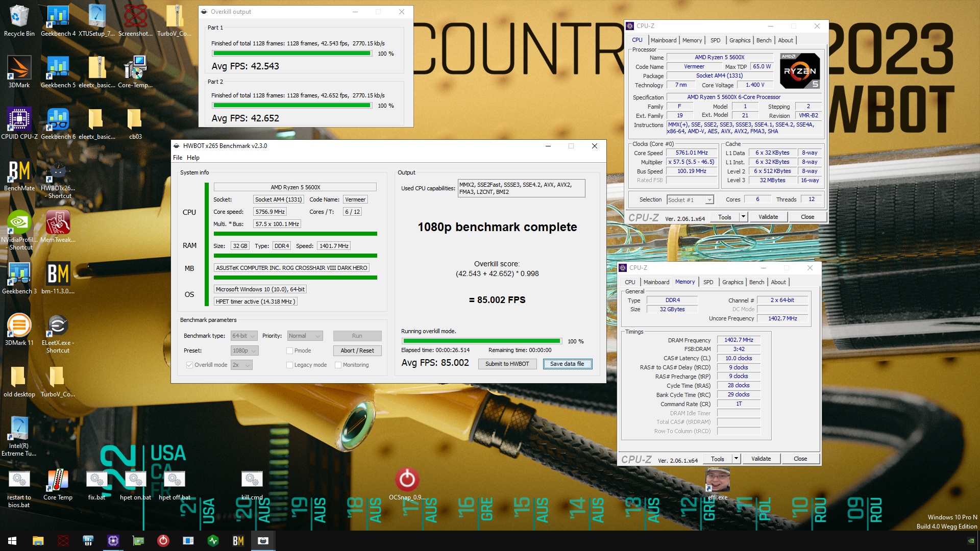The width and height of the screenshot is (980, 551).
Task: Expand Tools arrow in CPU-Z memory window
Action: tap(736, 459)
